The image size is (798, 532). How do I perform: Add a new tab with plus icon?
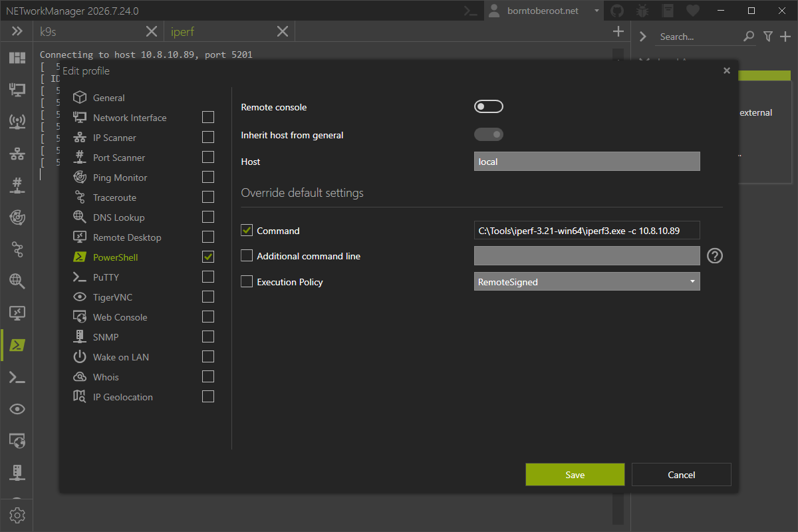618,31
